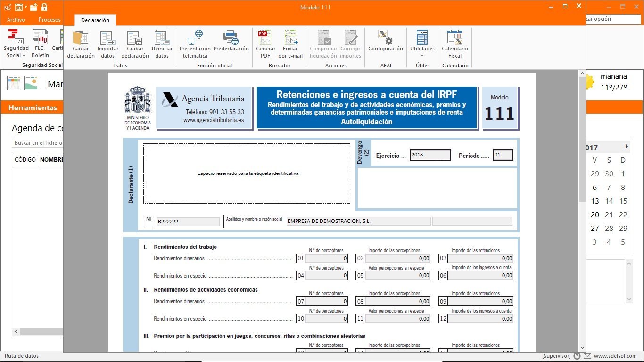Open Configuración AEAT settings
644x362 pixels.
coord(386,41)
